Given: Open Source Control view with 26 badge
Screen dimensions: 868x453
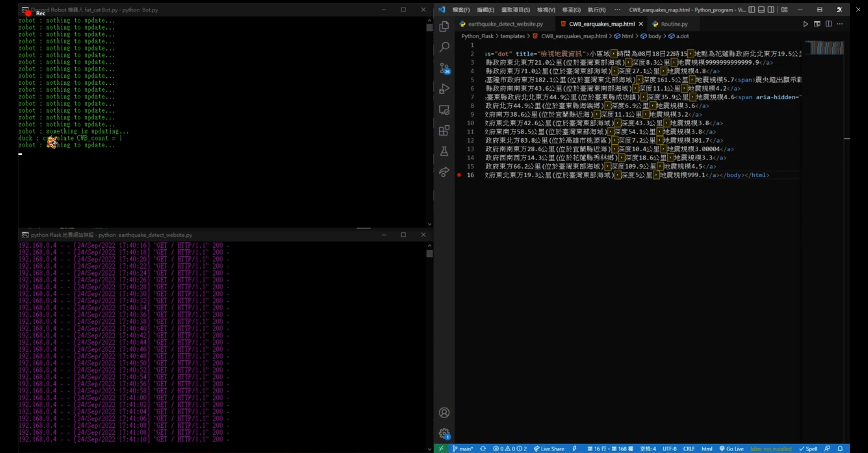Looking at the screenshot, I should [x=444, y=68].
